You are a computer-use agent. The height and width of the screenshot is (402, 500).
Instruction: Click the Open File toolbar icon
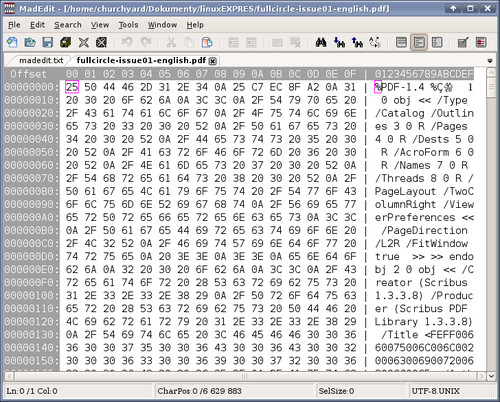click(x=30, y=42)
